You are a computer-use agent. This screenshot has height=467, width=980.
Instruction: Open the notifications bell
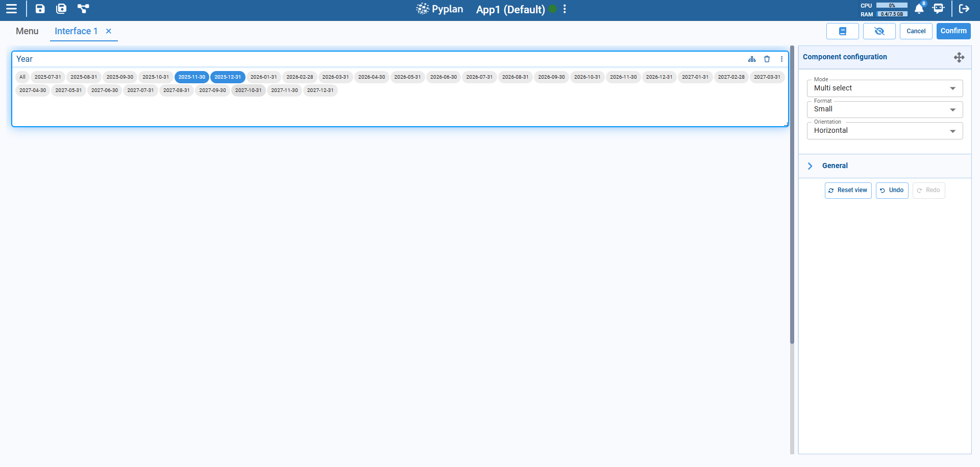click(919, 9)
